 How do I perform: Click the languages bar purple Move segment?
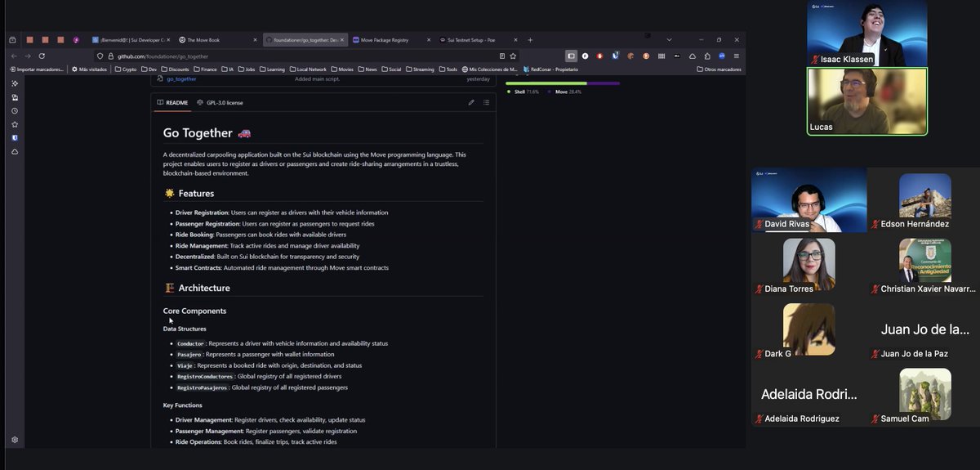604,83
